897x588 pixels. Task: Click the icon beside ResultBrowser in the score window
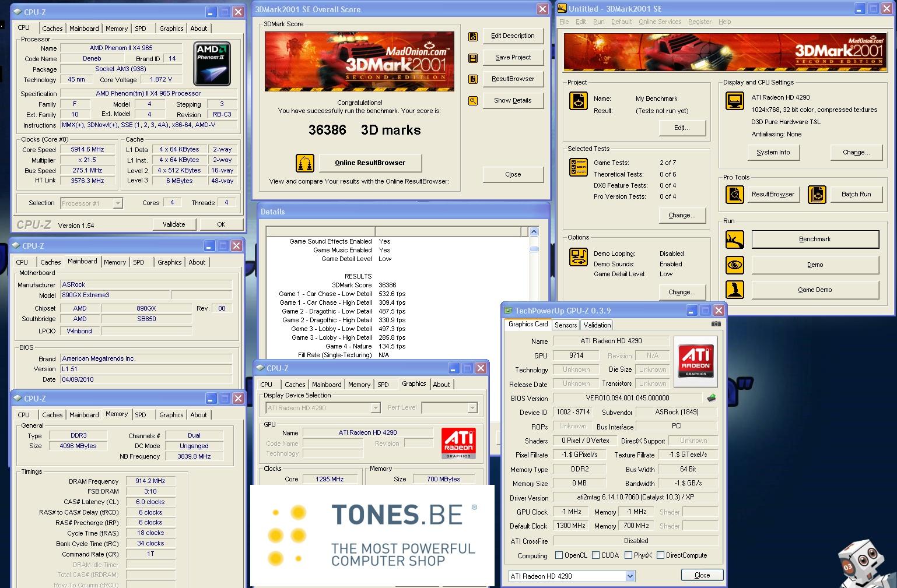(473, 79)
